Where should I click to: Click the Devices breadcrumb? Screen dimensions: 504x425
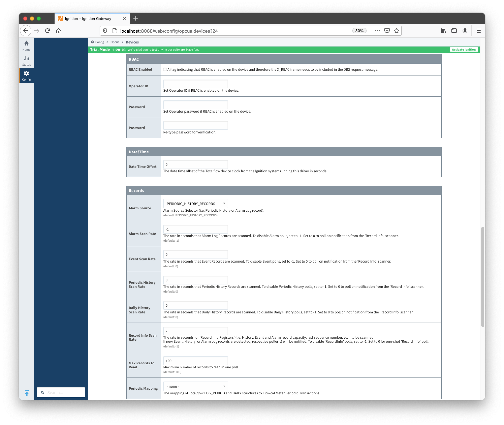click(x=132, y=42)
